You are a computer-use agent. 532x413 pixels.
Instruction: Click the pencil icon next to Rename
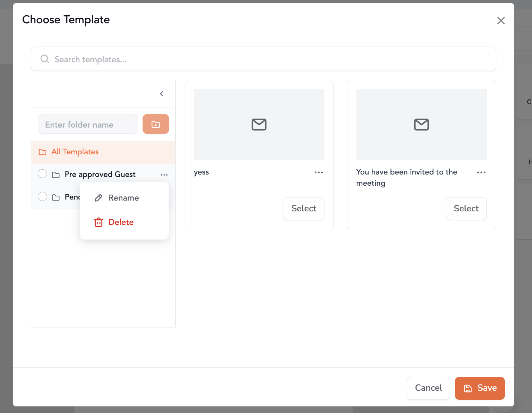[99, 198]
